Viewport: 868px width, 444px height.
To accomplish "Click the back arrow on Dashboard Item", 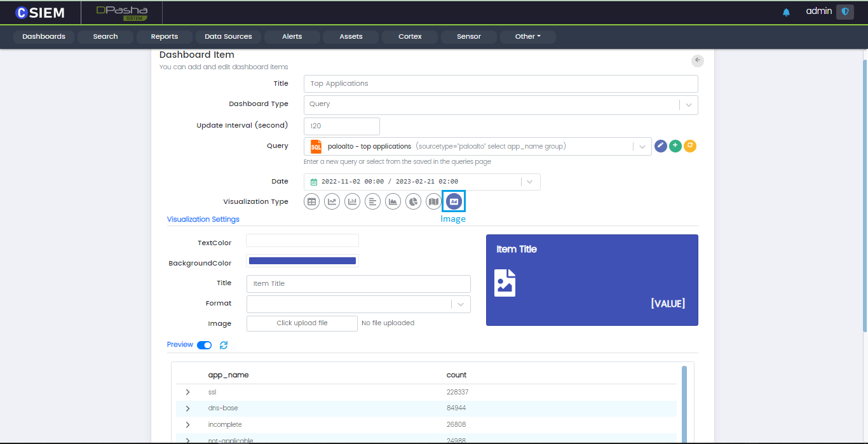I will 698,60.
